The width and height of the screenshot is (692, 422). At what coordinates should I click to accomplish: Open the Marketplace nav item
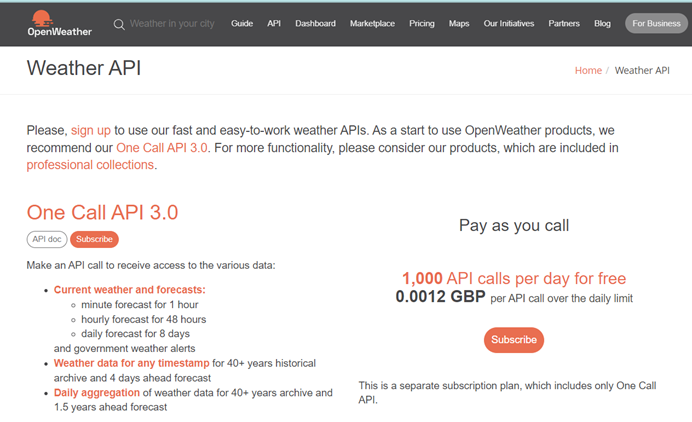click(372, 23)
